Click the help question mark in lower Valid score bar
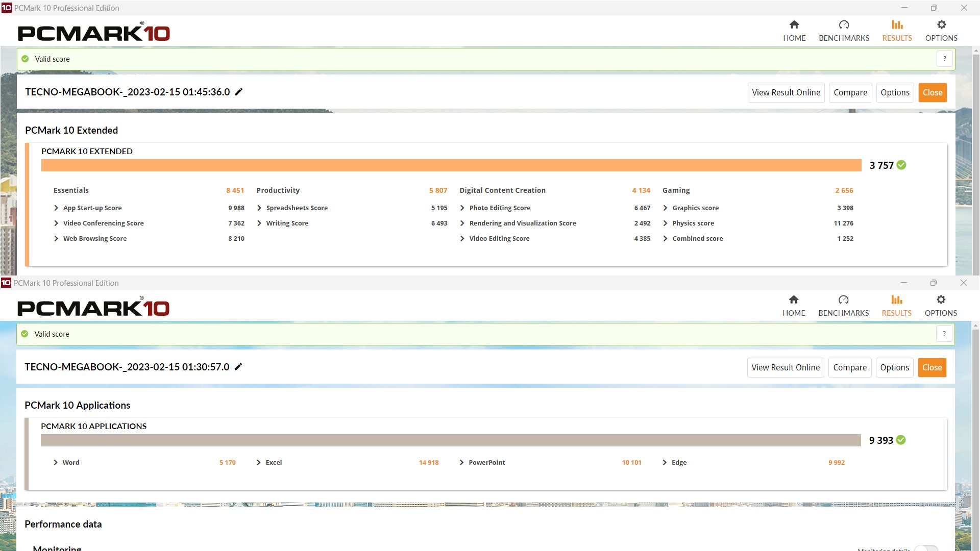980x551 pixels. point(944,334)
